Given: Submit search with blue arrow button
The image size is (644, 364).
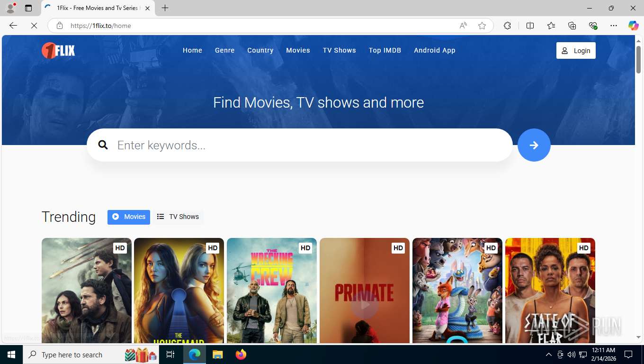Looking at the screenshot, I should 534,145.
